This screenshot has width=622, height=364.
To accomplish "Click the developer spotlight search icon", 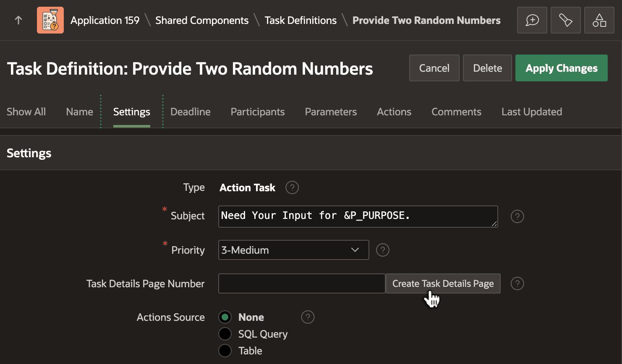I will pyautogui.click(x=566, y=20).
